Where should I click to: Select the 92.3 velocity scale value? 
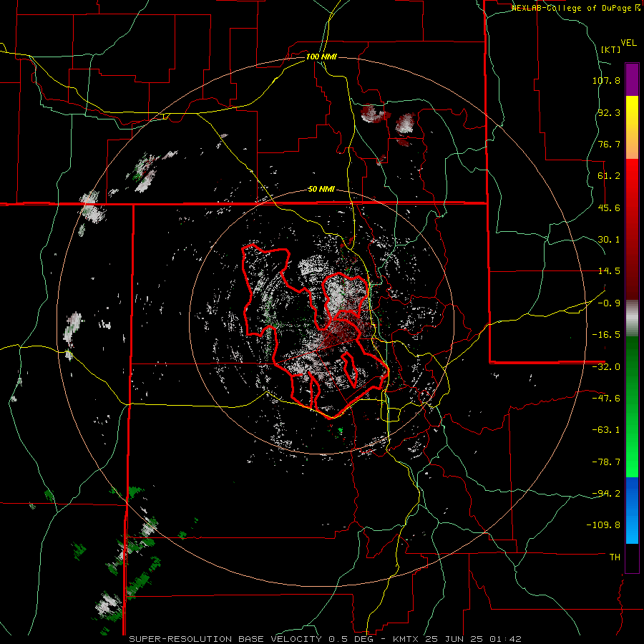609,112
